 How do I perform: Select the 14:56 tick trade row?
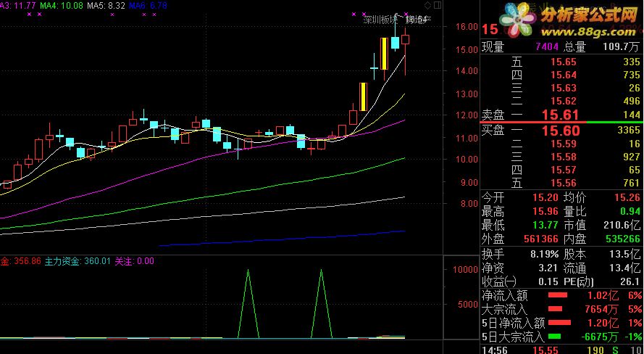coord(561,350)
